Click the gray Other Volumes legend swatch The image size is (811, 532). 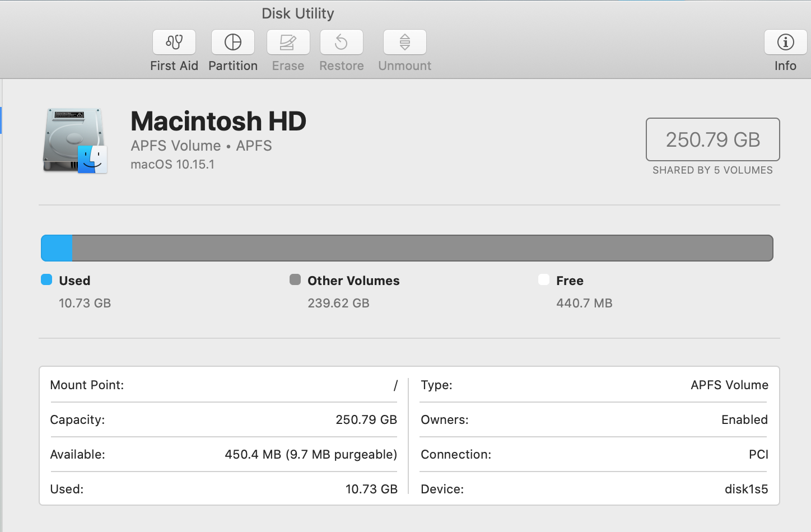click(x=295, y=279)
